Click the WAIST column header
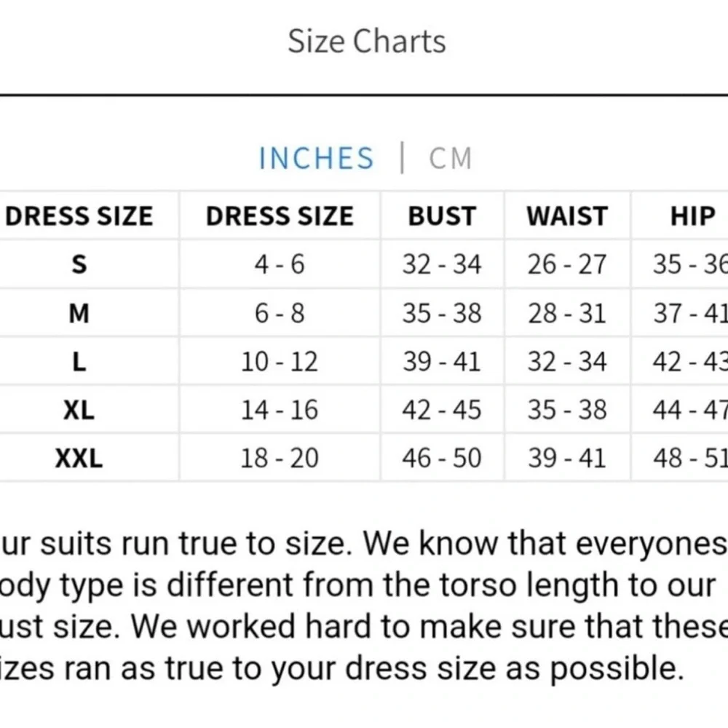 (x=567, y=216)
